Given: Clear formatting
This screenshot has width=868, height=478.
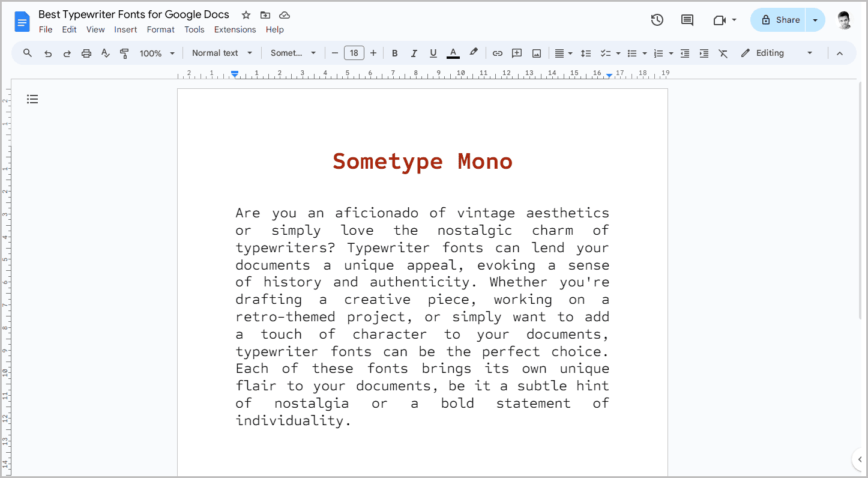Looking at the screenshot, I should pos(723,53).
